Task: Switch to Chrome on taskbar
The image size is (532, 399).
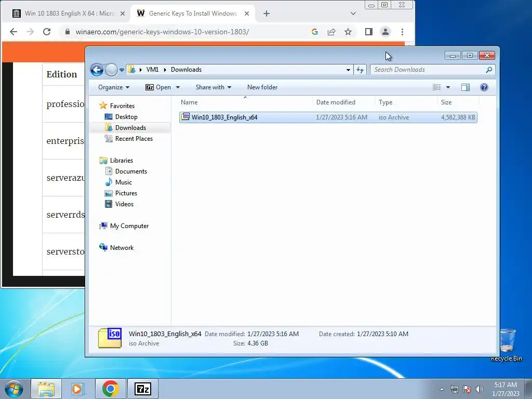Action: tap(110, 389)
